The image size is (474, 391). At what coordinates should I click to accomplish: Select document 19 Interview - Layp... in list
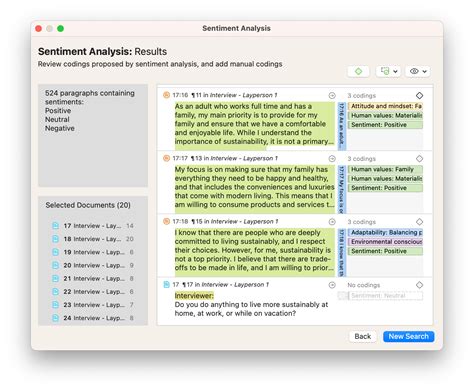pyautogui.click(x=93, y=252)
